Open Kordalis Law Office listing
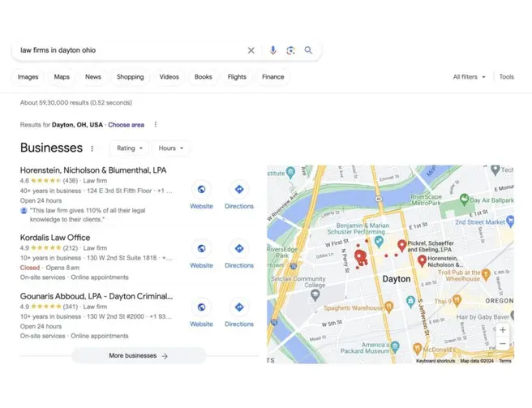This screenshot has width=532, height=408. click(55, 238)
